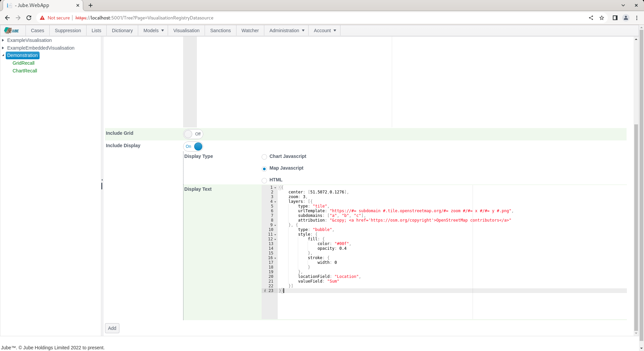Screen dimensions: 644x351
Task: Go forward in browser history
Action: [18, 18]
